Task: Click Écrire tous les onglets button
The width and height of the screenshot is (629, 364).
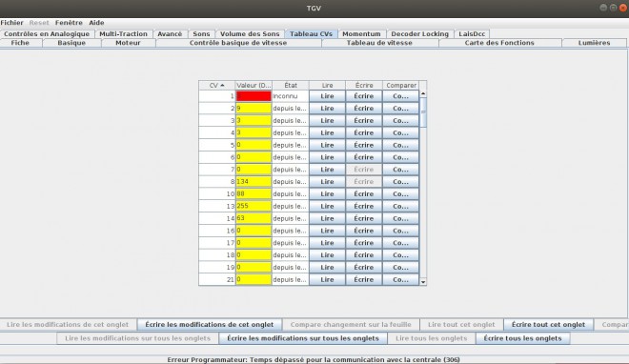Action: click(522, 338)
